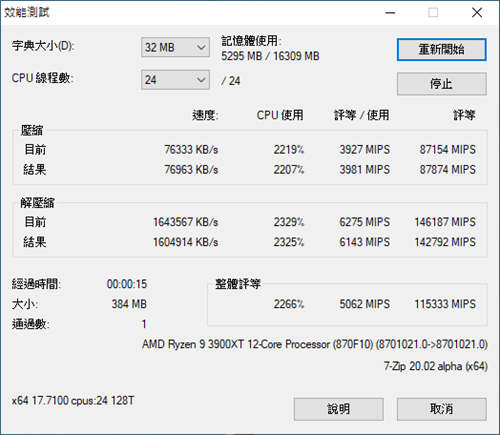Click compression rating 3981 MIPS
The height and width of the screenshot is (435, 500).
[365, 169]
